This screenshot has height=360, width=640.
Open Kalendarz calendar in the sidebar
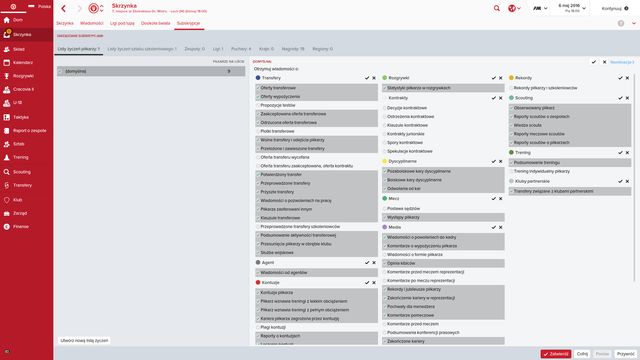[26, 63]
